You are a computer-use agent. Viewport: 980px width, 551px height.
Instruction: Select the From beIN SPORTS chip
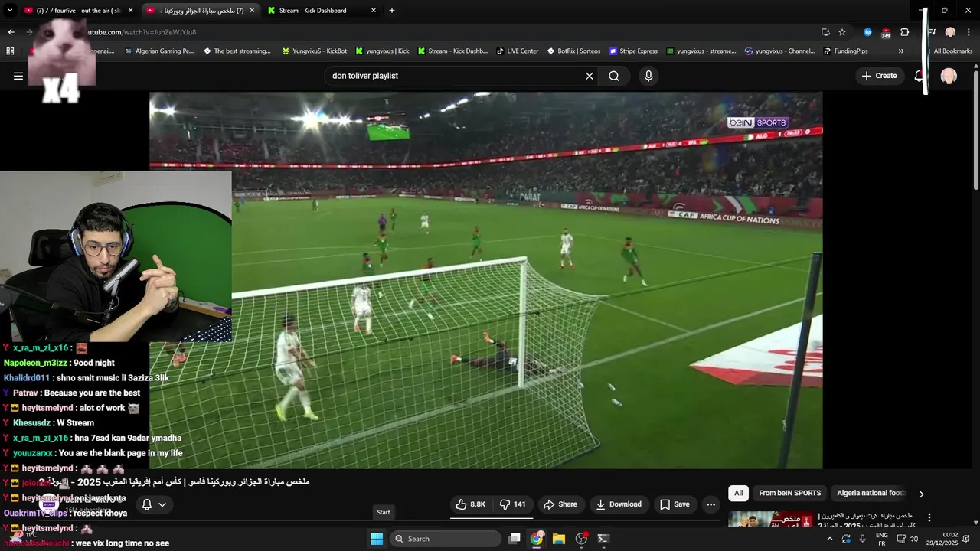pyautogui.click(x=789, y=493)
